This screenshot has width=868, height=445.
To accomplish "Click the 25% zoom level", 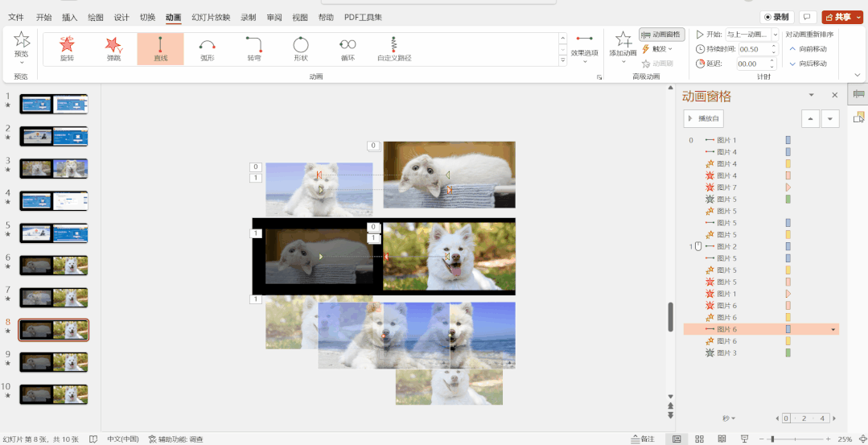I will (845, 439).
